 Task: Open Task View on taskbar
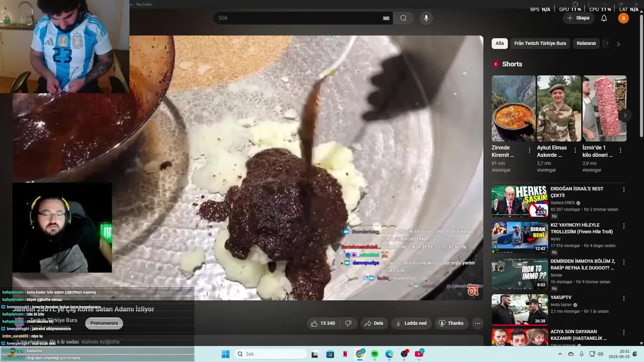click(314, 354)
